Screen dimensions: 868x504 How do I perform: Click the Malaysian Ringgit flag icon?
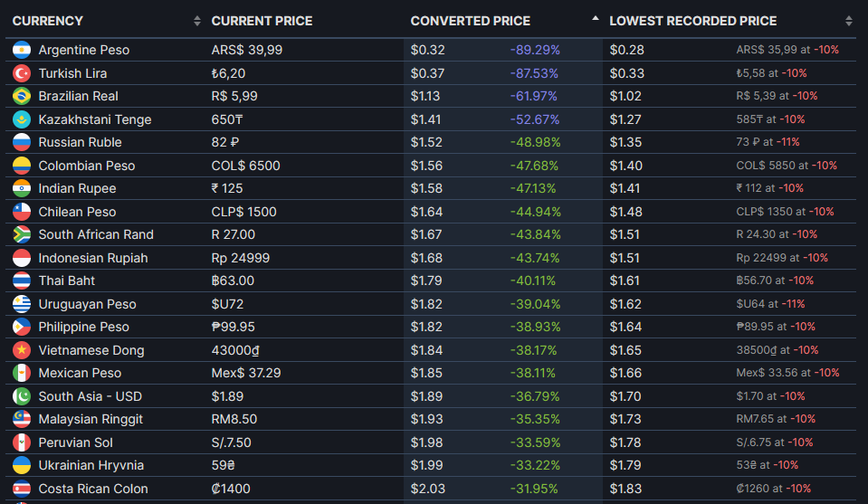(22, 419)
